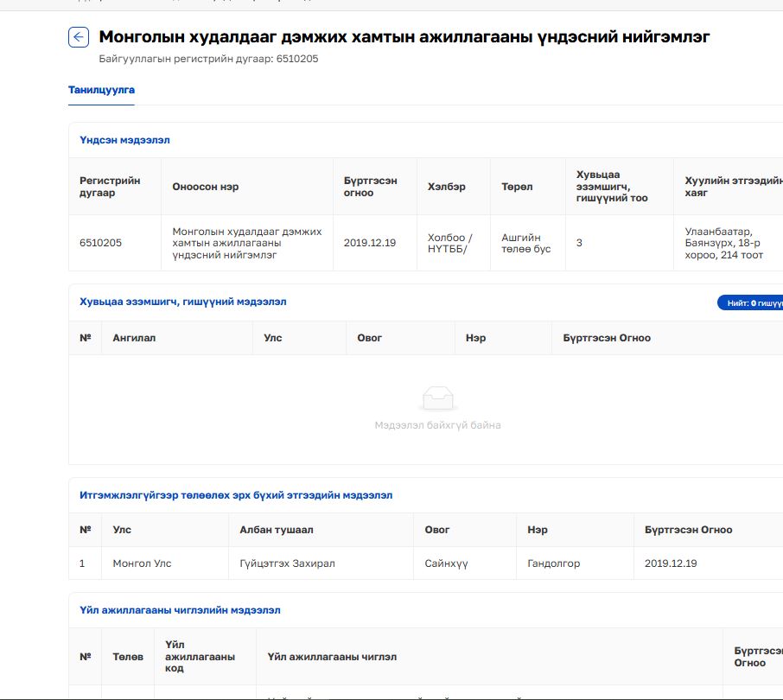Select Үйл ажиллагааны чиглэлийн мэдээлэл heading
Screen dimensions: 783x700
pyautogui.click(x=180, y=610)
